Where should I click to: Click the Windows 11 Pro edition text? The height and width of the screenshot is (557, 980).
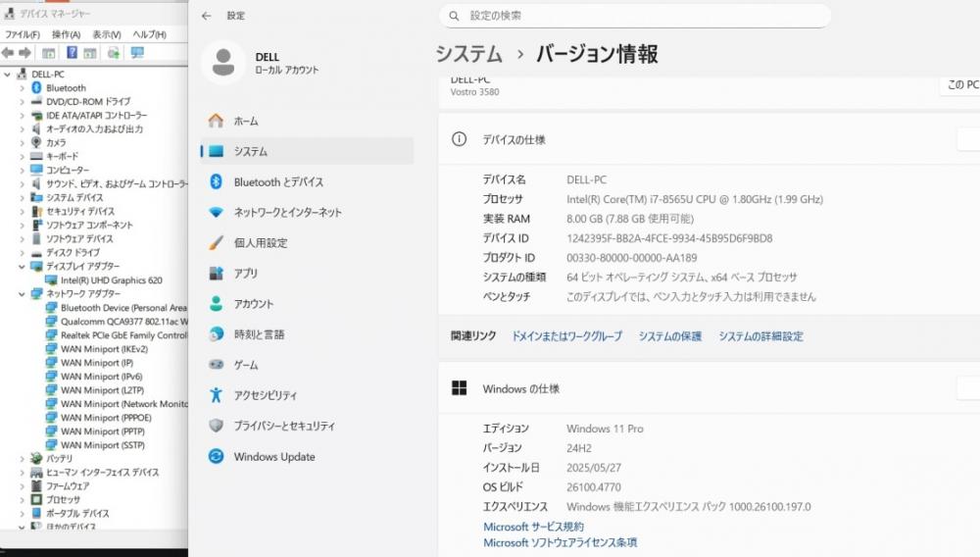click(x=605, y=429)
